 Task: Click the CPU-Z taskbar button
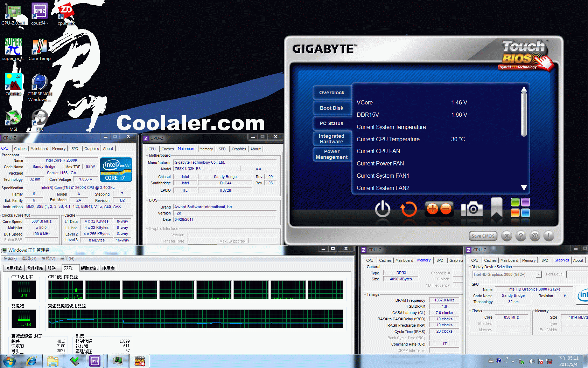click(95, 361)
